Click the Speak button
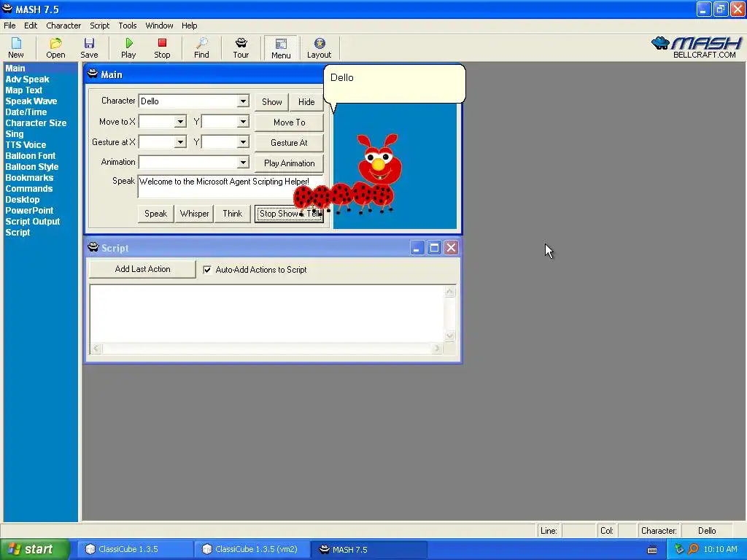 coord(156,214)
